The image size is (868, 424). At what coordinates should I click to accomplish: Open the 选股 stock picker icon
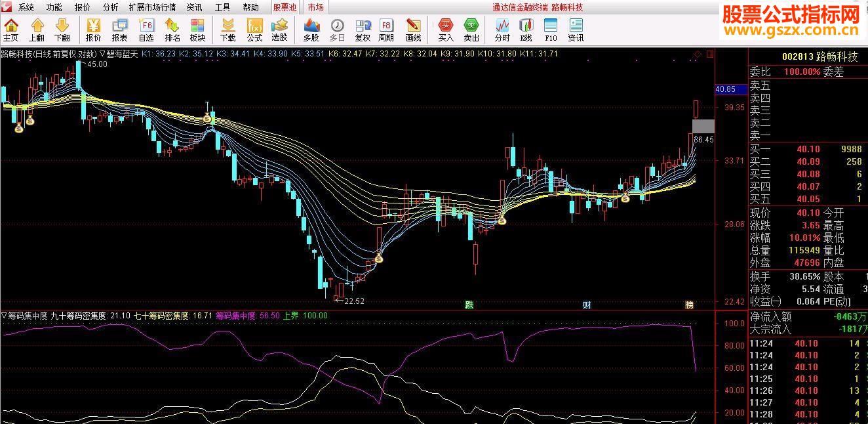(279, 31)
